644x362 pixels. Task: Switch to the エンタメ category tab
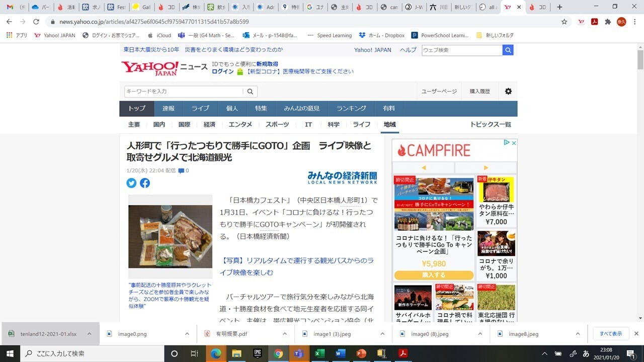point(240,125)
